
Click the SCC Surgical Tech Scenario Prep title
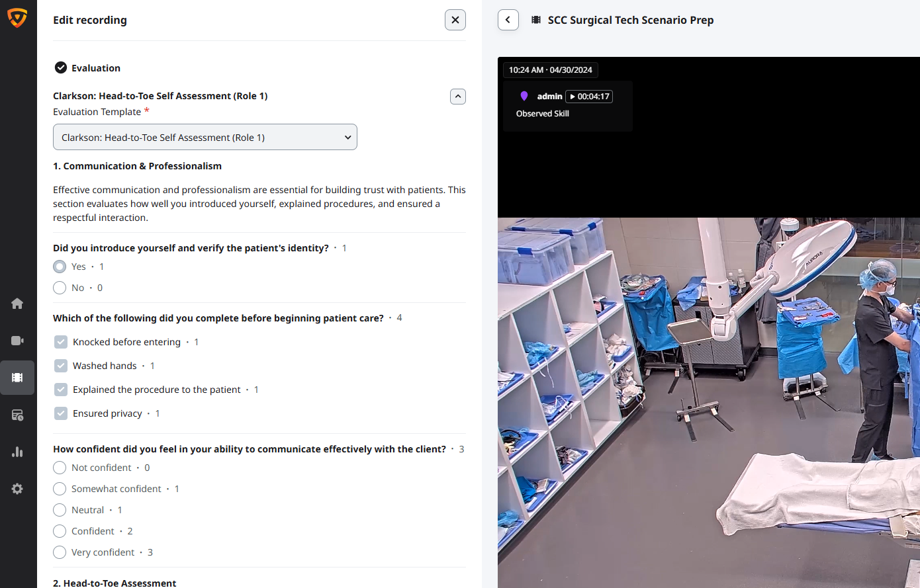(631, 20)
